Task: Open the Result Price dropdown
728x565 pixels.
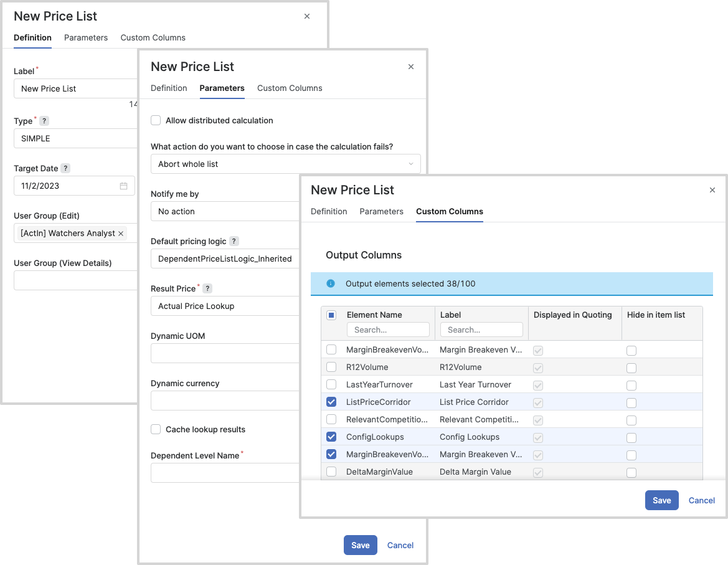Action: point(225,306)
